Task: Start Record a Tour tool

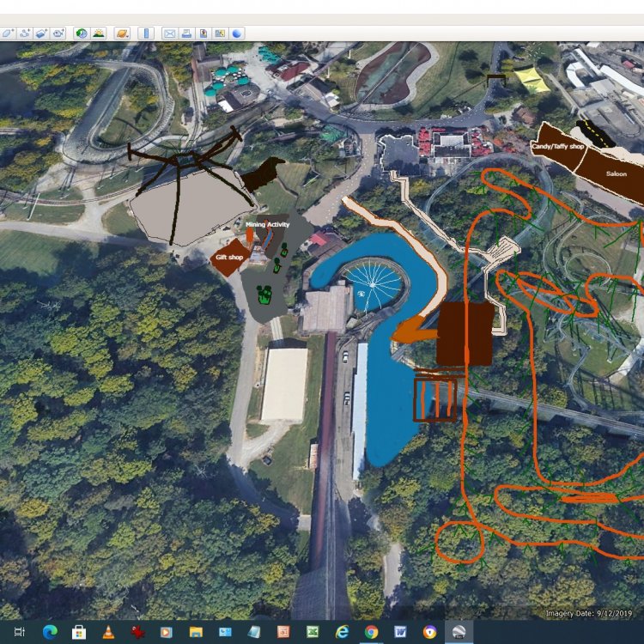Action: point(58,33)
